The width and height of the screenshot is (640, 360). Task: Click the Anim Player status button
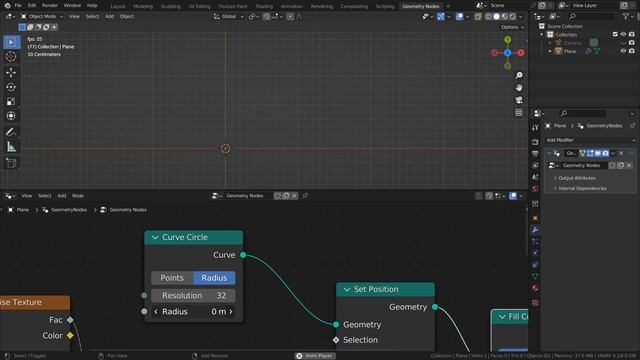(315, 356)
